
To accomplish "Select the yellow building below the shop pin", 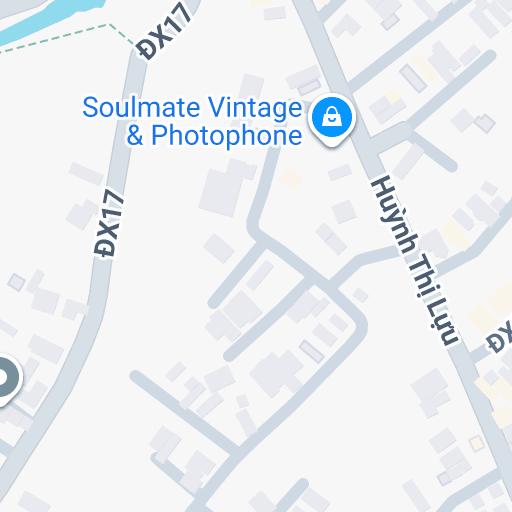I will pos(291,179).
